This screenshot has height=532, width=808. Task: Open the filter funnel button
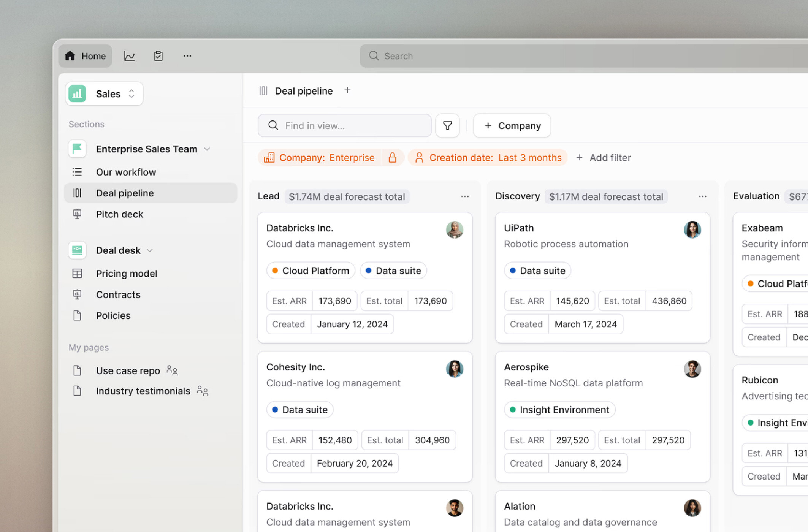pyautogui.click(x=447, y=126)
